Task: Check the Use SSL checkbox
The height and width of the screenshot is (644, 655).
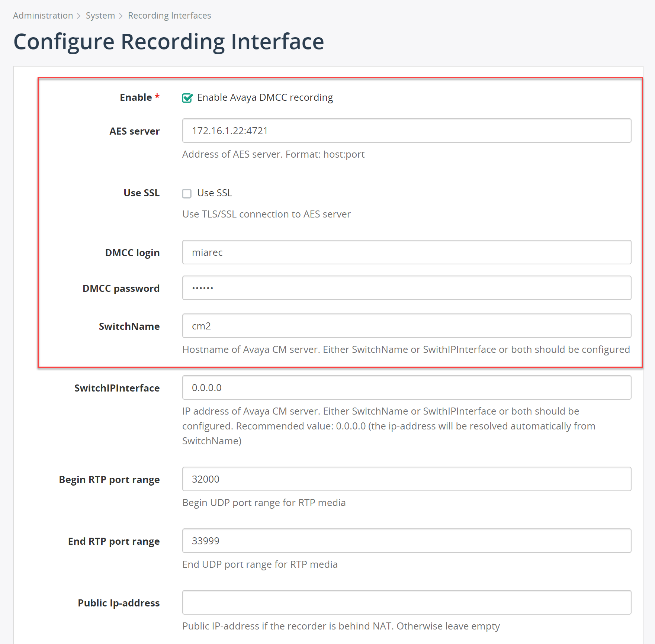Action: 187,193
